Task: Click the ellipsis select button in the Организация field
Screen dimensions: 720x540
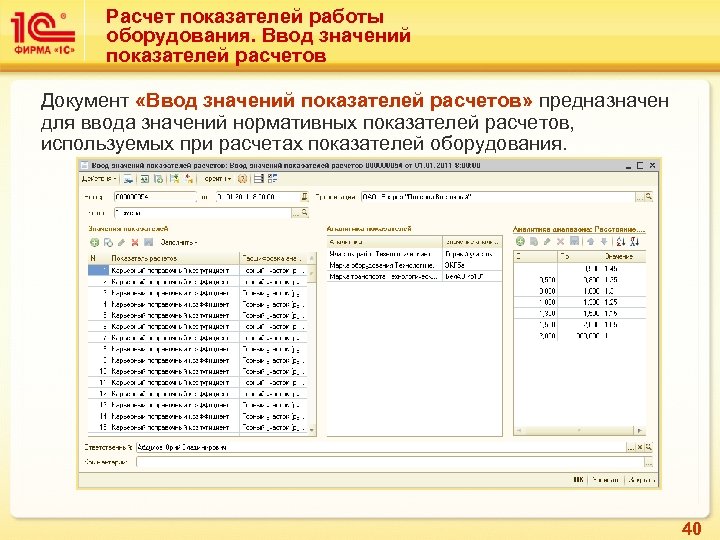Action: tap(640, 197)
